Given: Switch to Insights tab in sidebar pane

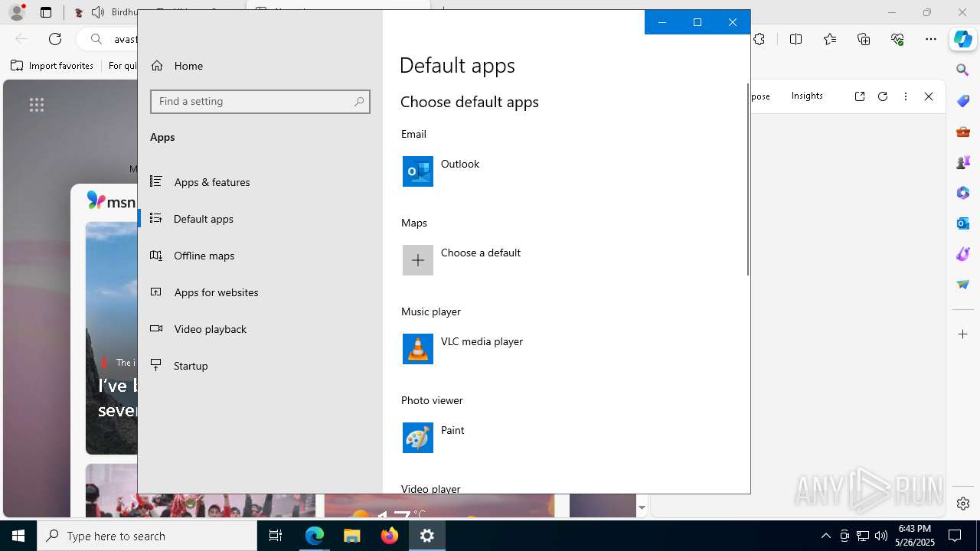Looking at the screenshot, I should coord(807,96).
